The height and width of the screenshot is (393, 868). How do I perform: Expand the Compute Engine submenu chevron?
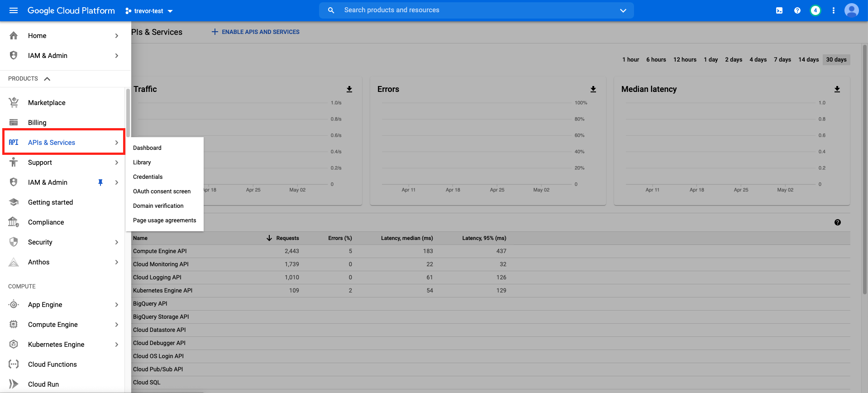click(x=117, y=325)
